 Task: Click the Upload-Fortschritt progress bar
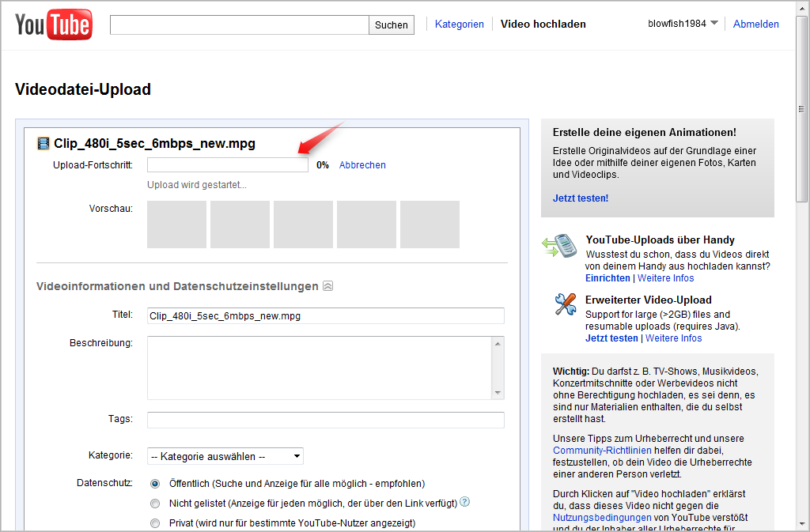[227, 164]
